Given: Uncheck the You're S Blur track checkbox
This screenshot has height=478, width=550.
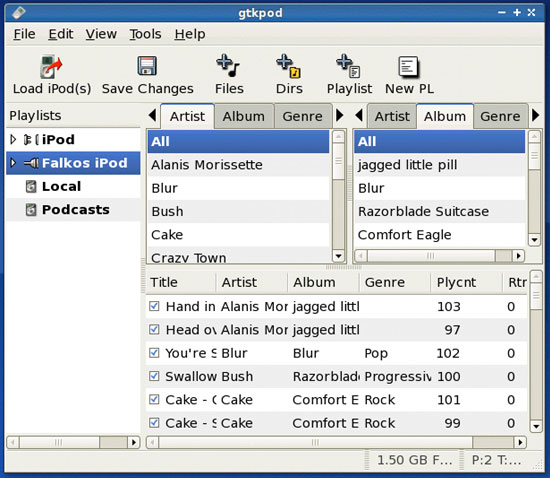Looking at the screenshot, I should tap(154, 353).
